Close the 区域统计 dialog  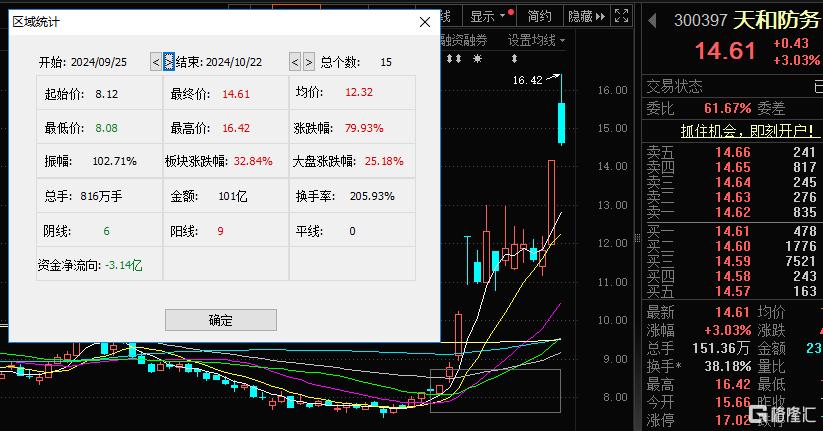pos(425,22)
